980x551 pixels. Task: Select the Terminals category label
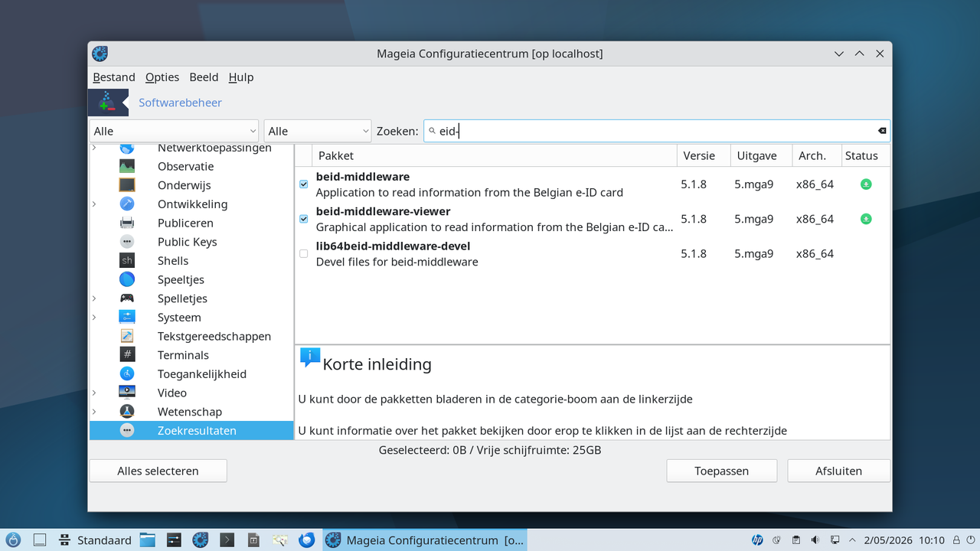(x=183, y=355)
